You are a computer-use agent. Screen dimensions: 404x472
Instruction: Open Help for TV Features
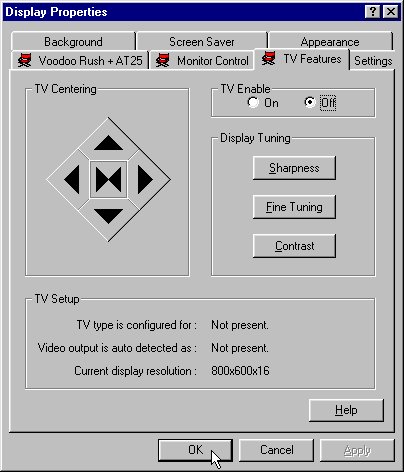pyautogui.click(x=346, y=410)
